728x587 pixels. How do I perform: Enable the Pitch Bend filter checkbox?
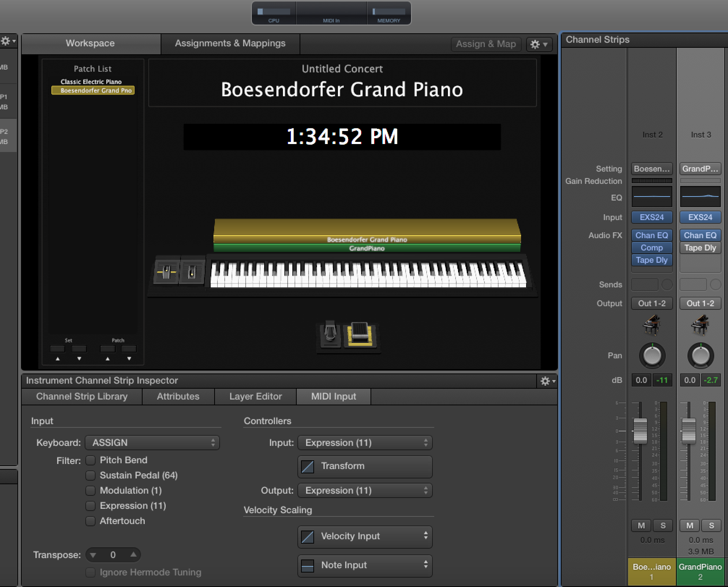[x=90, y=460]
